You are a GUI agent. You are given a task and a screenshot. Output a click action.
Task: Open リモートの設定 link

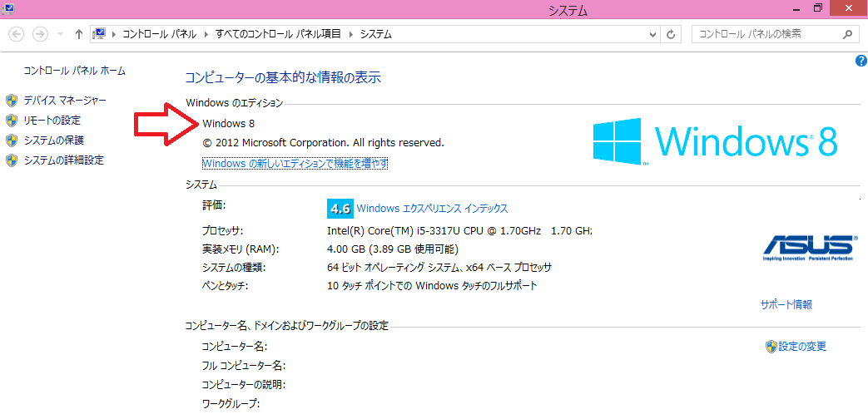pos(52,120)
